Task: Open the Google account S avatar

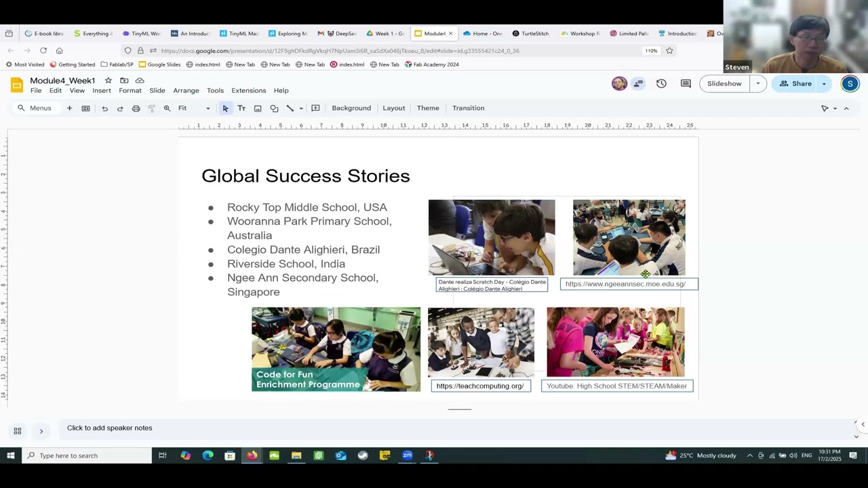Action: click(x=850, y=83)
